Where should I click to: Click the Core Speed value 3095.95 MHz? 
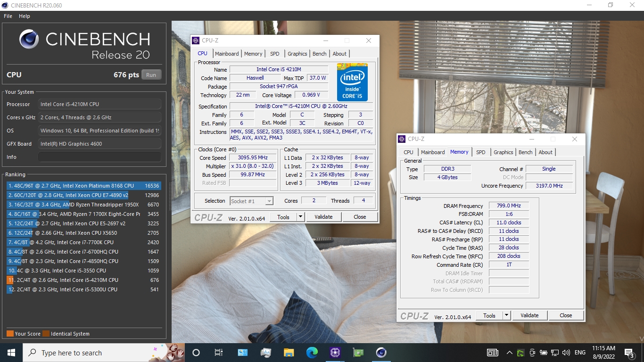[x=253, y=158]
